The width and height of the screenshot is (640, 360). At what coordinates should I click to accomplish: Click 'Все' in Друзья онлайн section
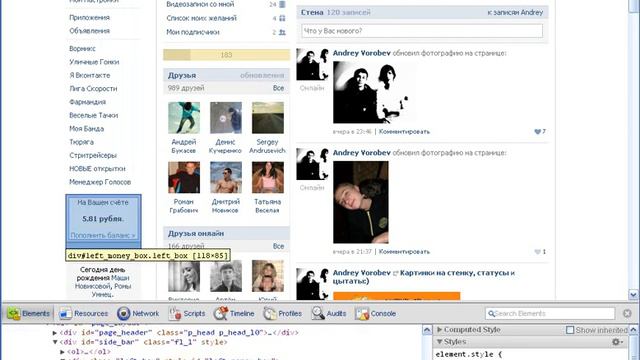(278, 246)
